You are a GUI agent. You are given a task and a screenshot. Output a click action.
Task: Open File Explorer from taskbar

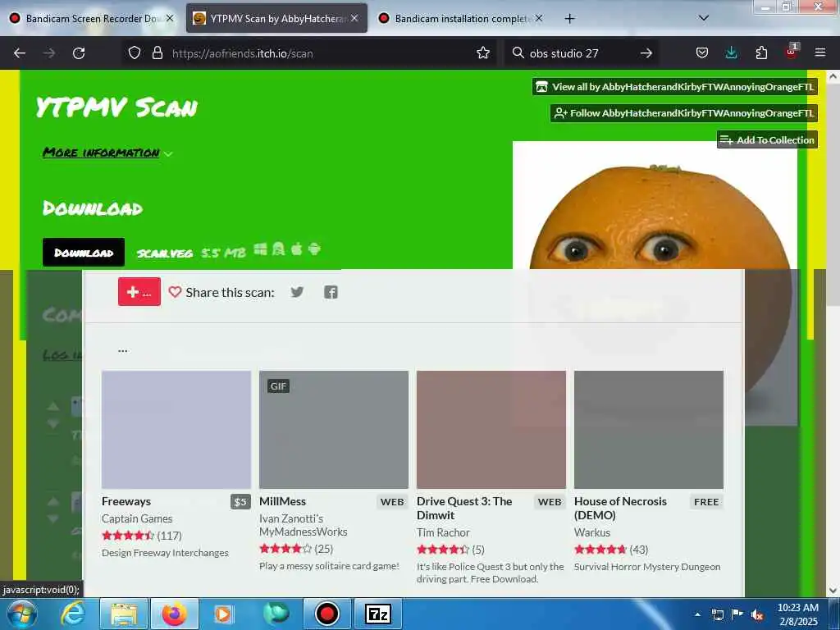tap(124, 614)
